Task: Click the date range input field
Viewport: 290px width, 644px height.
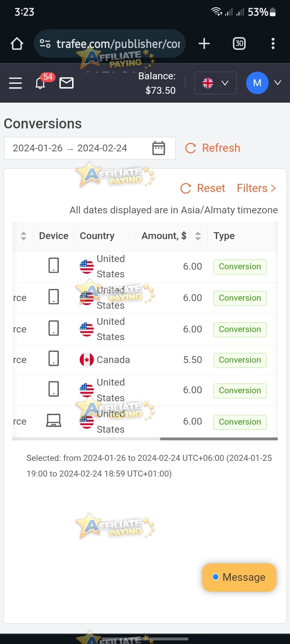Action: tap(90, 148)
